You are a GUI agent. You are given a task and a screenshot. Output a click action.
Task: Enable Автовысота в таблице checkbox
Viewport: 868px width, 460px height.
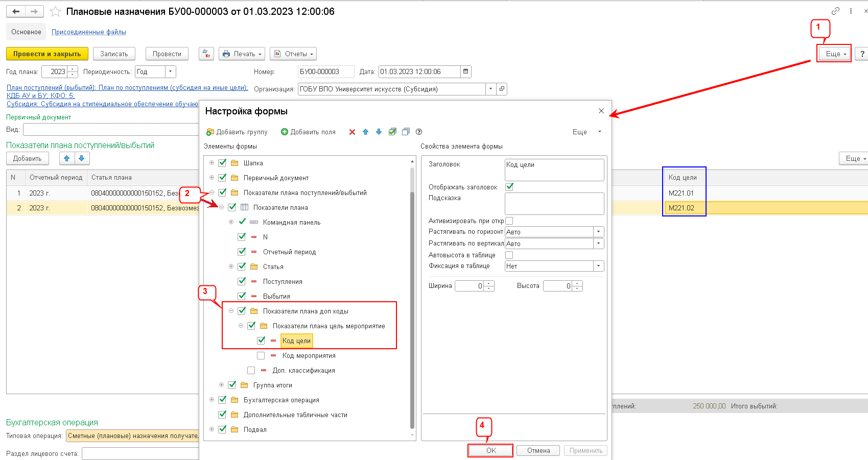point(509,255)
